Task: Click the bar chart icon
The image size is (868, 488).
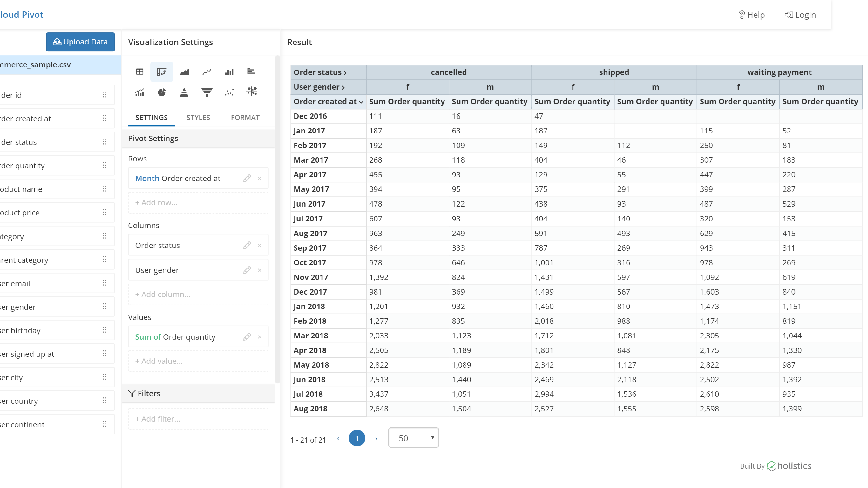Action: click(x=228, y=71)
